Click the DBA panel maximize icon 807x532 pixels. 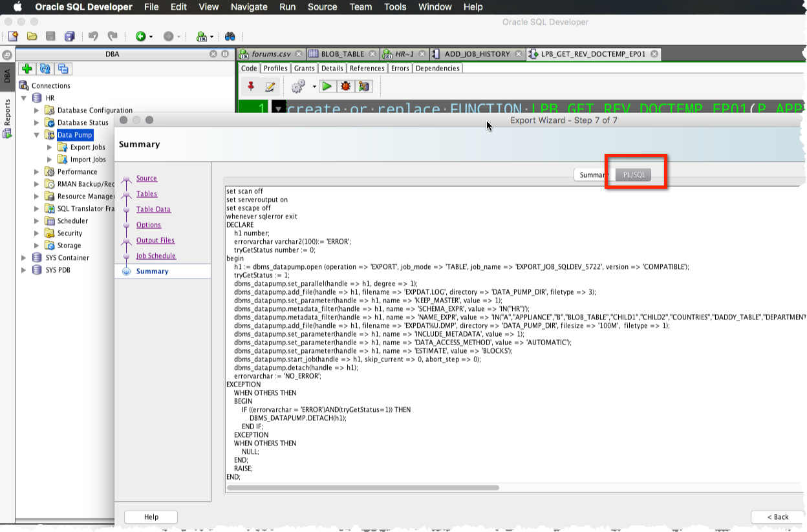(225, 54)
